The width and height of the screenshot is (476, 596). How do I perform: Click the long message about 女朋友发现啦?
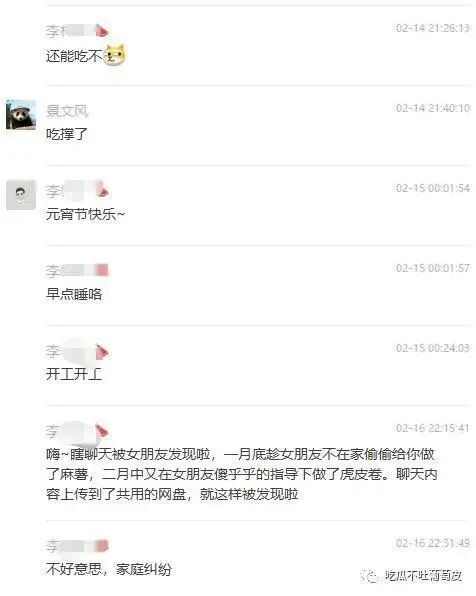click(x=242, y=474)
